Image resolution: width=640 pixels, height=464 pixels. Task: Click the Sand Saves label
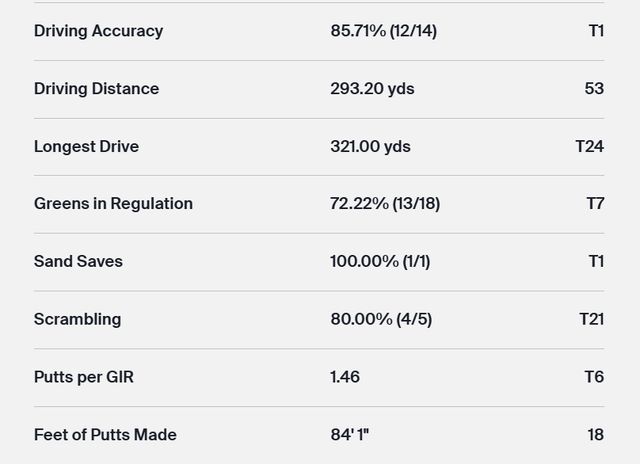tap(78, 262)
